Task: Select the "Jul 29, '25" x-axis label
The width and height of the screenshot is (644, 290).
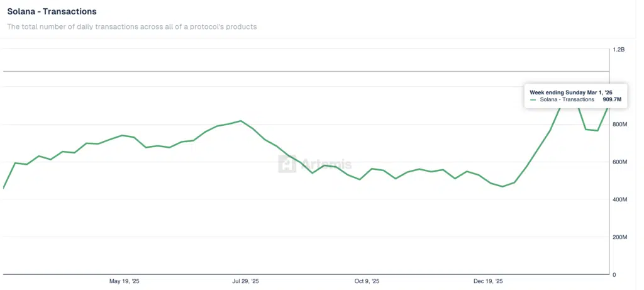Action: coord(245,281)
